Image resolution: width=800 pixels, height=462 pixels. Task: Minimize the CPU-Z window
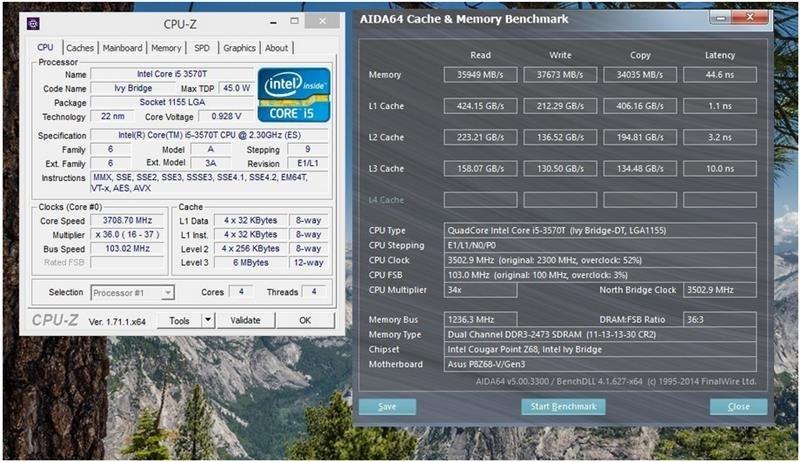tap(273, 21)
